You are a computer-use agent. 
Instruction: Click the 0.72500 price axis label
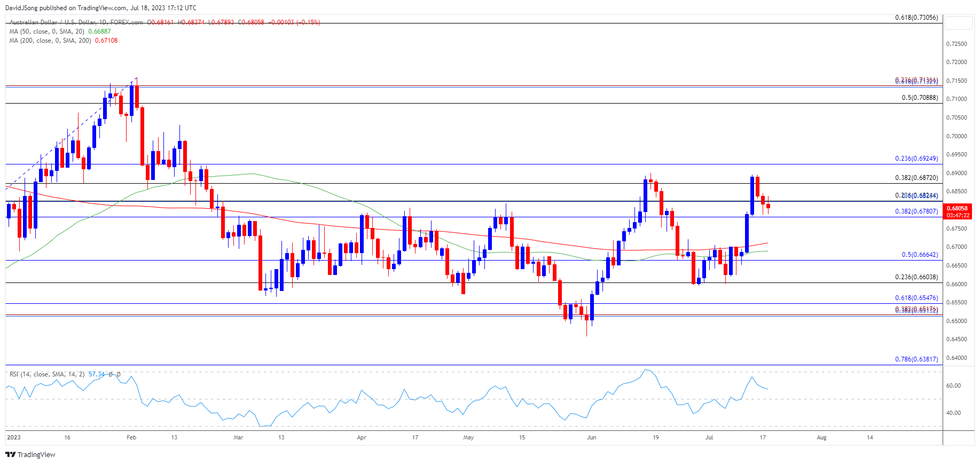[957, 44]
